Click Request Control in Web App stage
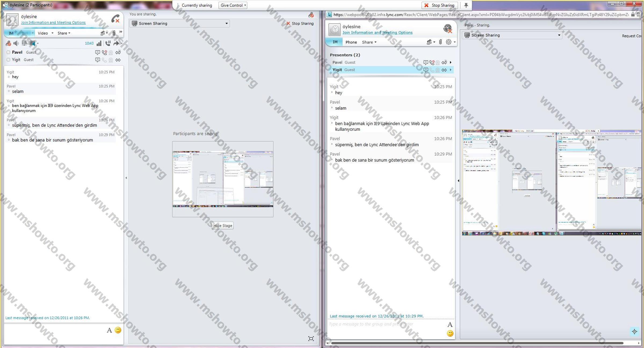The image size is (644, 348). 632,36
